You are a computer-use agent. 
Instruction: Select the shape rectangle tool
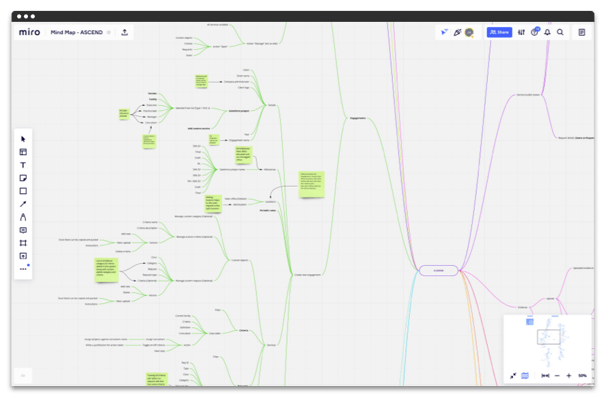pos(23,191)
